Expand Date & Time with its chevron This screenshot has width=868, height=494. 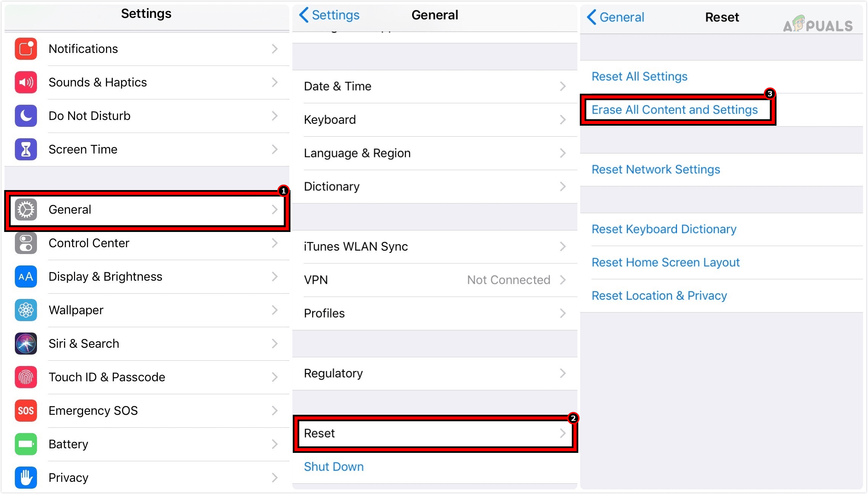coord(563,86)
